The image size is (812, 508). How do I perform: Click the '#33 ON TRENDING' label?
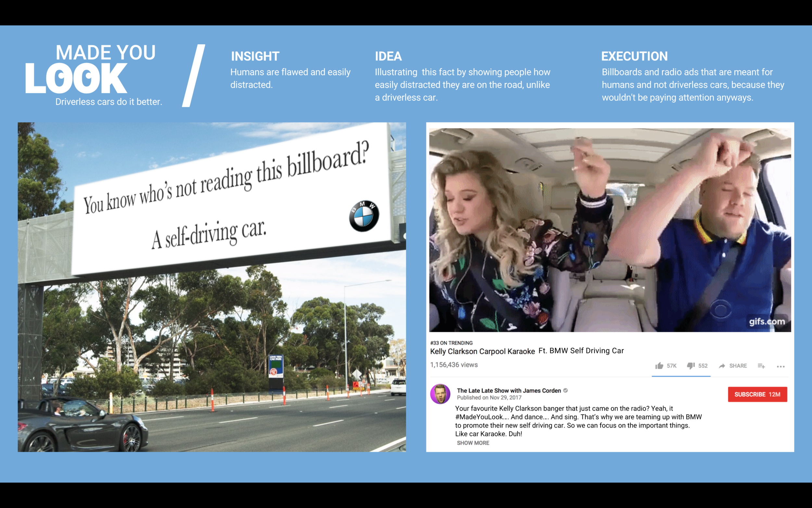451,343
